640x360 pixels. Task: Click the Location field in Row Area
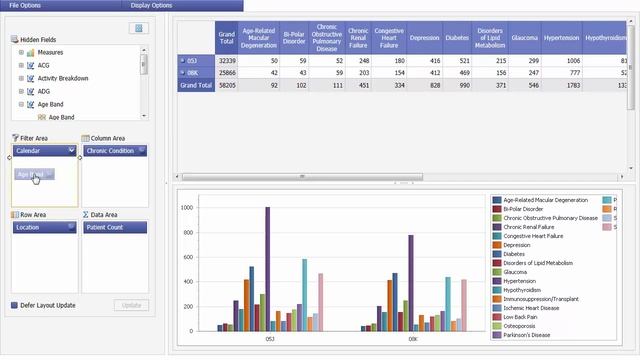point(44,227)
